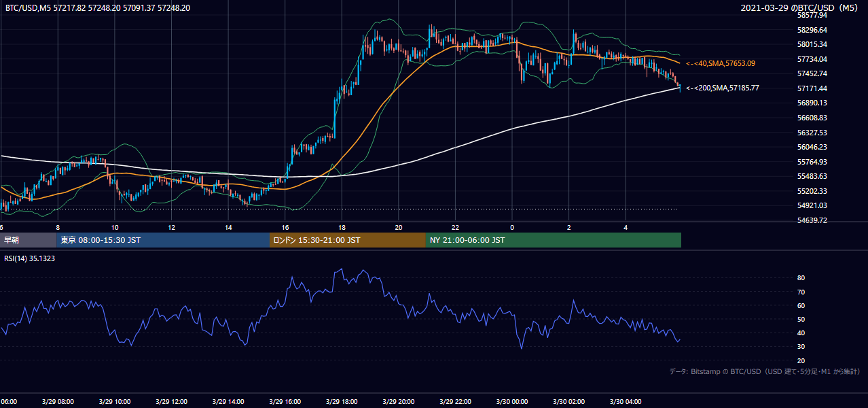Click the 早朝 session bar
This screenshot has height=408, width=868.
[28, 240]
